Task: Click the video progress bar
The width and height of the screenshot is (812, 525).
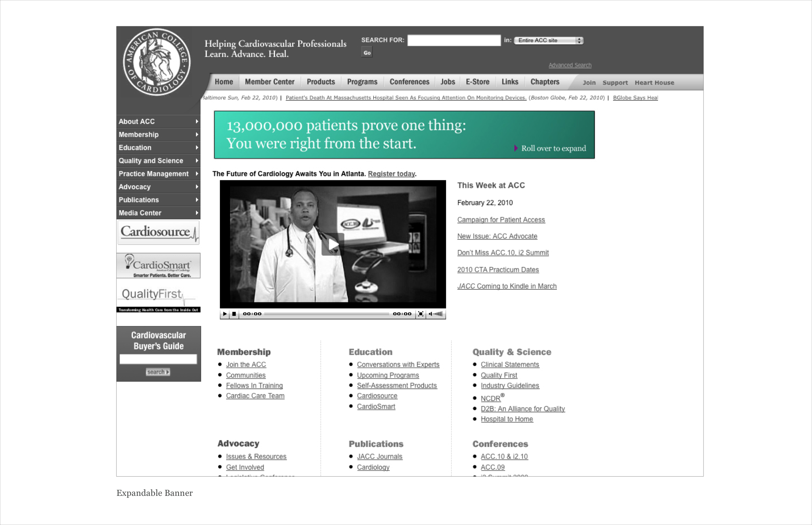Action: pos(326,314)
